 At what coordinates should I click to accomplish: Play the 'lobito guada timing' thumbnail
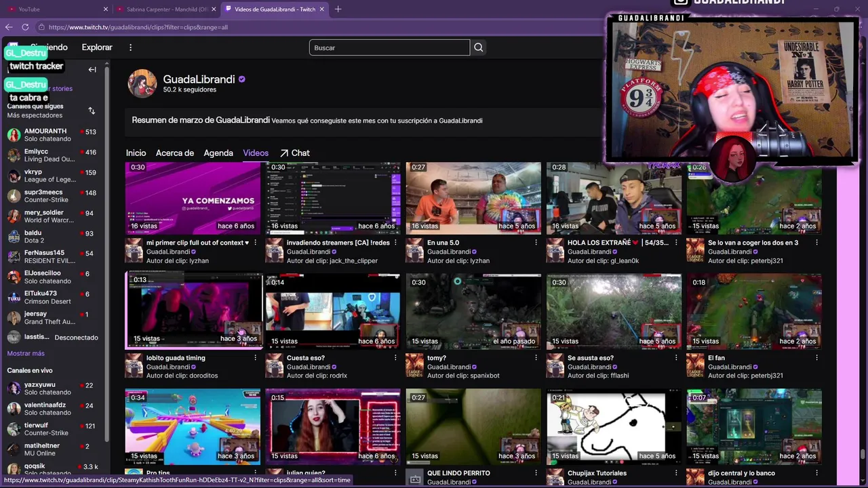pos(194,310)
